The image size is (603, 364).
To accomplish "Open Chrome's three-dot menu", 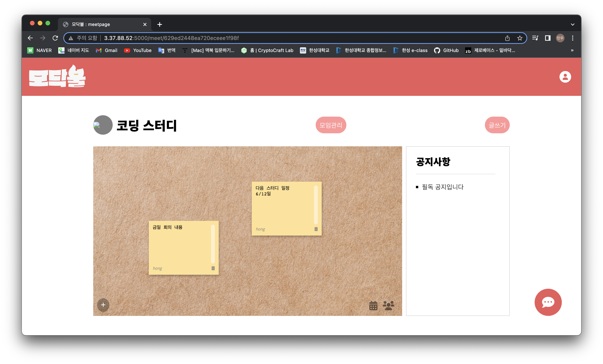I will (573, 38).
